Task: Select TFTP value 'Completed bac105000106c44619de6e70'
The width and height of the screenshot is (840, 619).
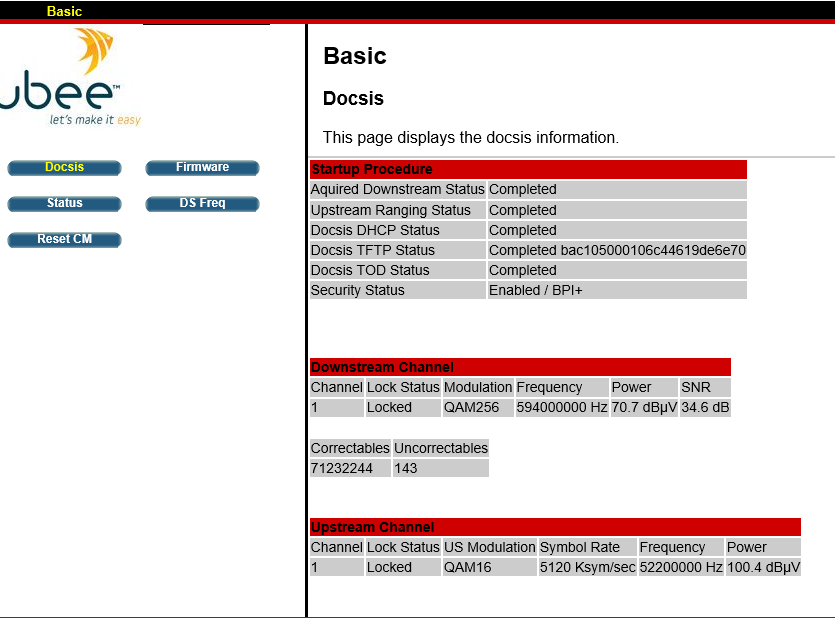Action: [617, 250]
